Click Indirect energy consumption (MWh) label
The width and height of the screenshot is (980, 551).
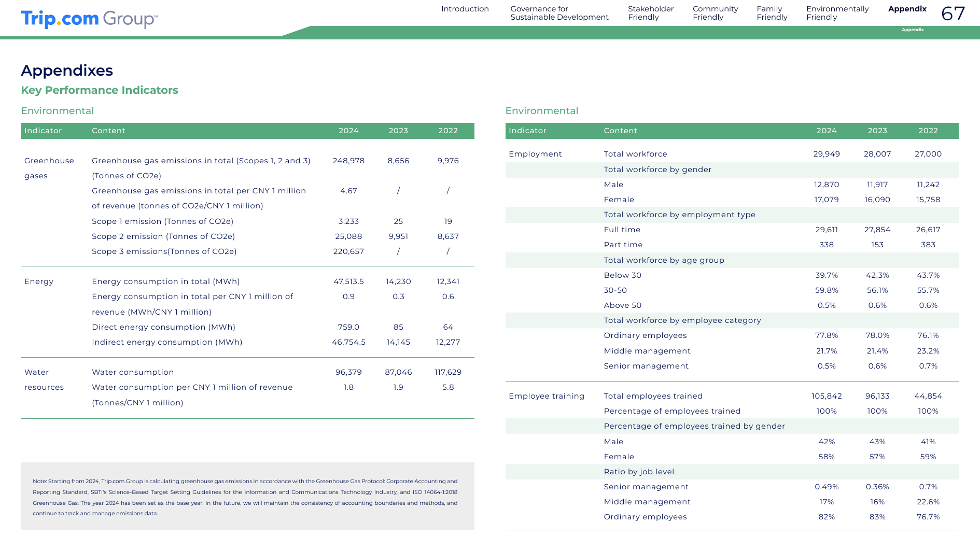[x=167, y=342]
